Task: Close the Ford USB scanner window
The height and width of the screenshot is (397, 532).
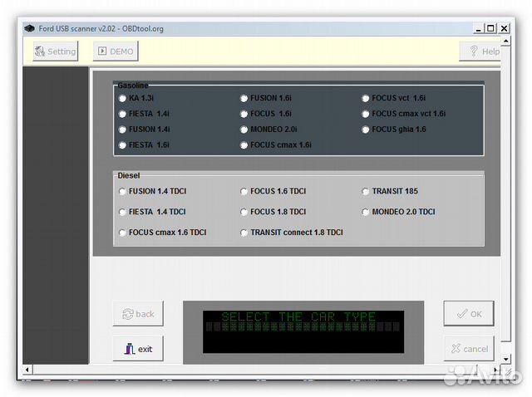Action: pyautogui.click(x=505, y=28)
